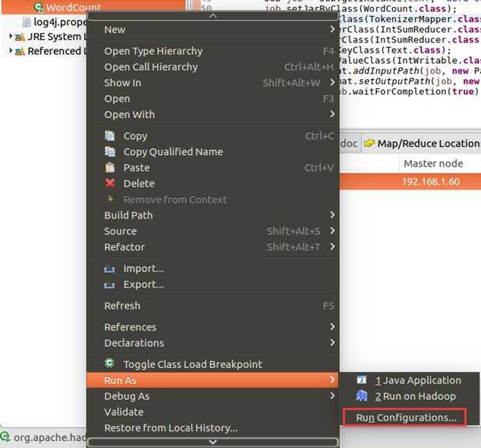Switch to Map/Reduce Locations tab
Image resolution: width=481 pixels, height=448 pixels.
(x=422, y=143)
